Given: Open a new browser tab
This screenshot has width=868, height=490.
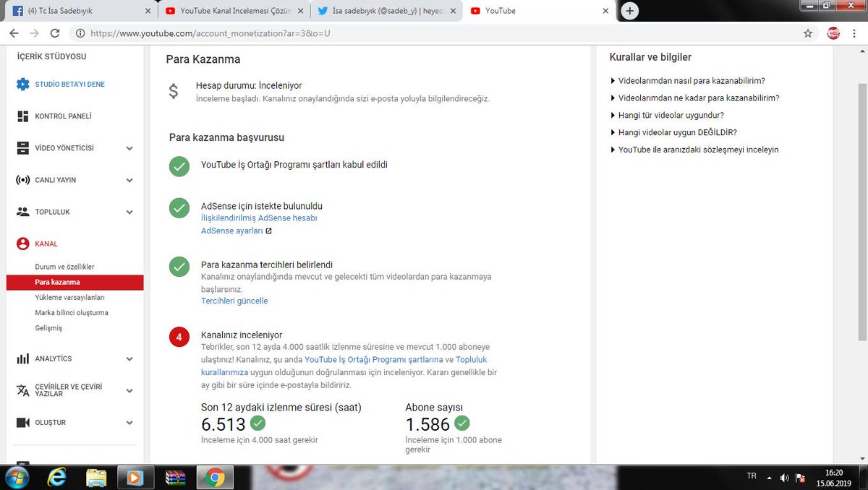Looking at the screenshot, I should click(x=629, y=11).
